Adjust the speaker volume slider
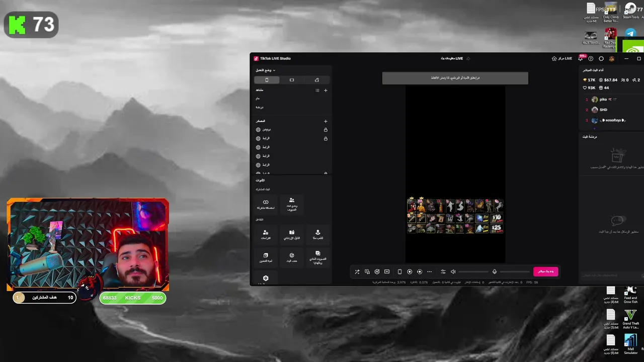Viewport: 644px width, 362px height. pyautogui.click(x=473, y=271)
